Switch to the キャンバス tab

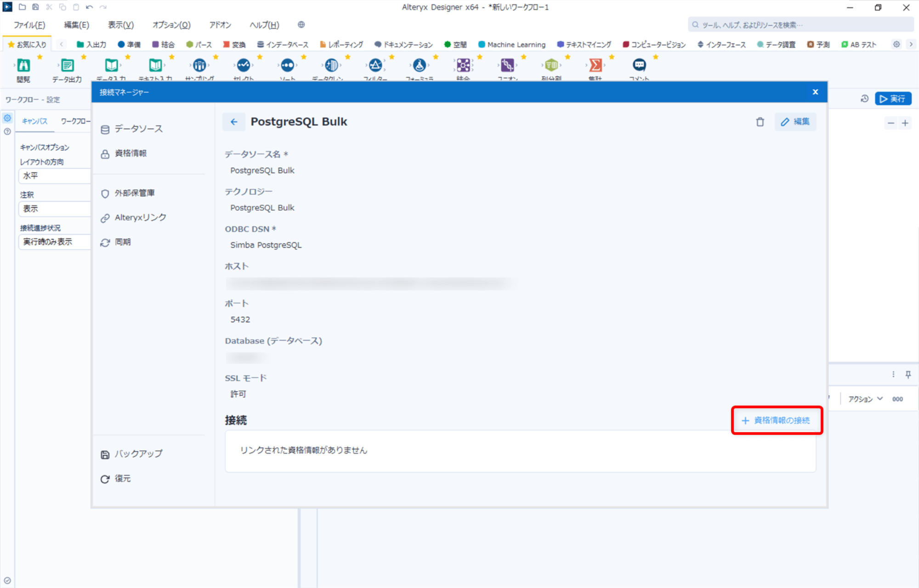(x=35, y=121)
